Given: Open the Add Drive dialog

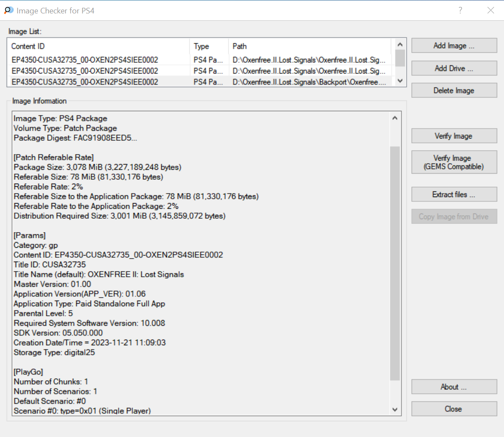Looking at the screenshot, I should 454,68.
